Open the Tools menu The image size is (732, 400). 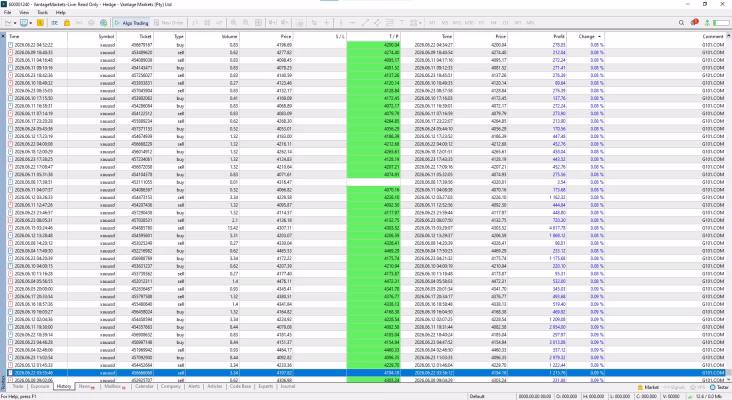[x=42, y=13]
